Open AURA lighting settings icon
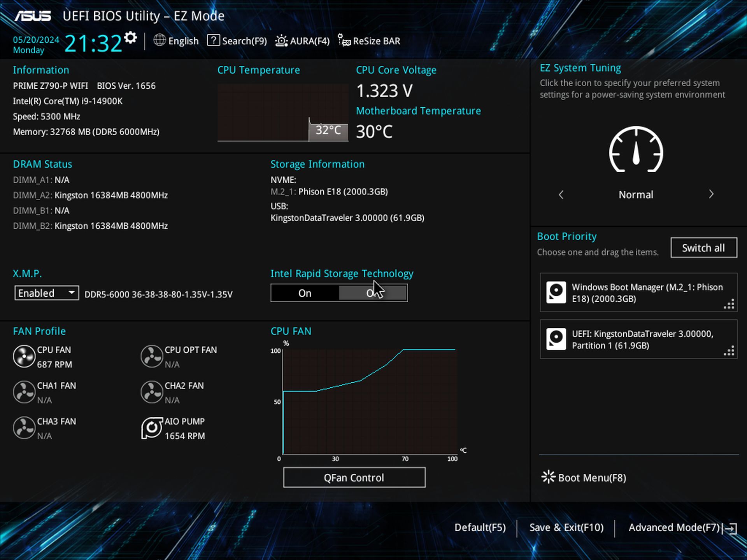The width and height of the screenshot is (747, 560). point(281,40)
